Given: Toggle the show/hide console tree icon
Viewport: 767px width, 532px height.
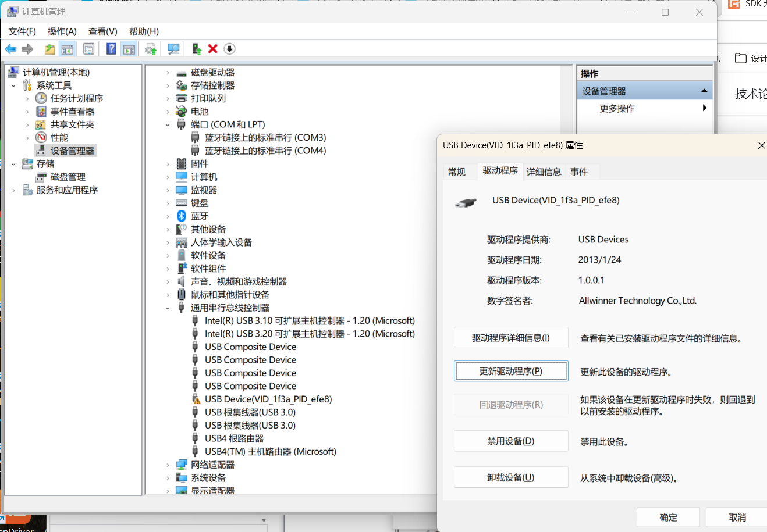Looking at the screenshot, I should (68, 49).
